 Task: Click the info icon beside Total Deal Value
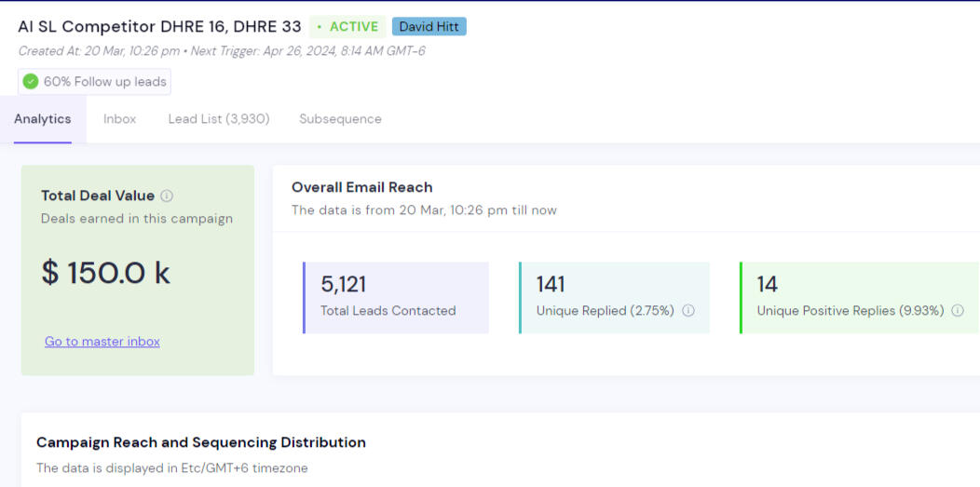point(167,196)
